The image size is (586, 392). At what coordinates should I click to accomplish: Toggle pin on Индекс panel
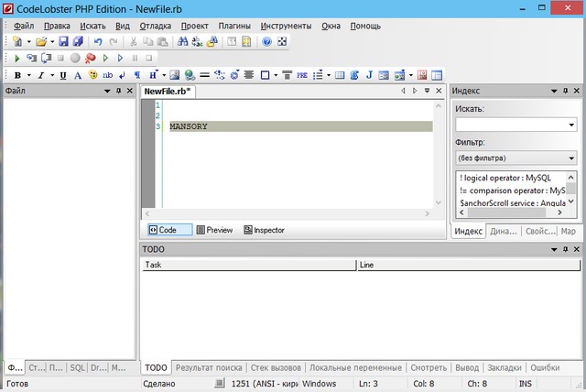point(565,92)
